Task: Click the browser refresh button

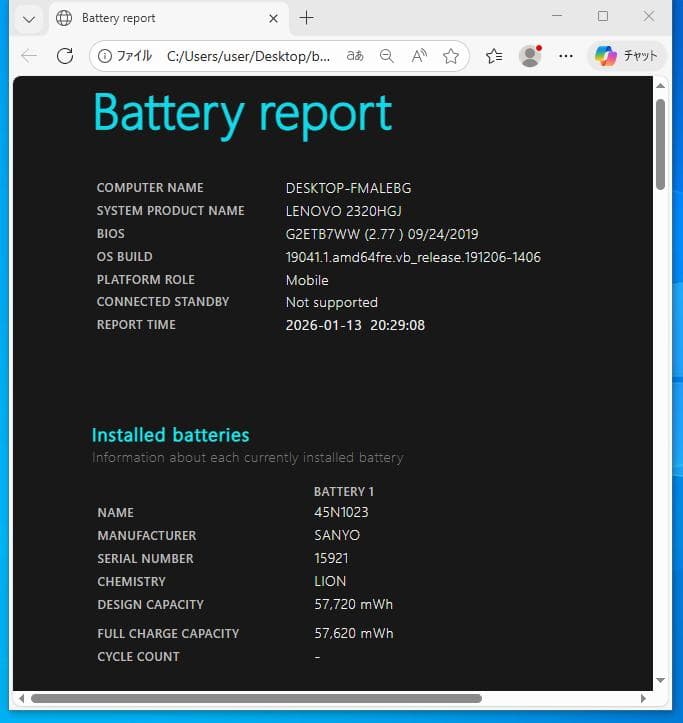Action: (65, 56)
